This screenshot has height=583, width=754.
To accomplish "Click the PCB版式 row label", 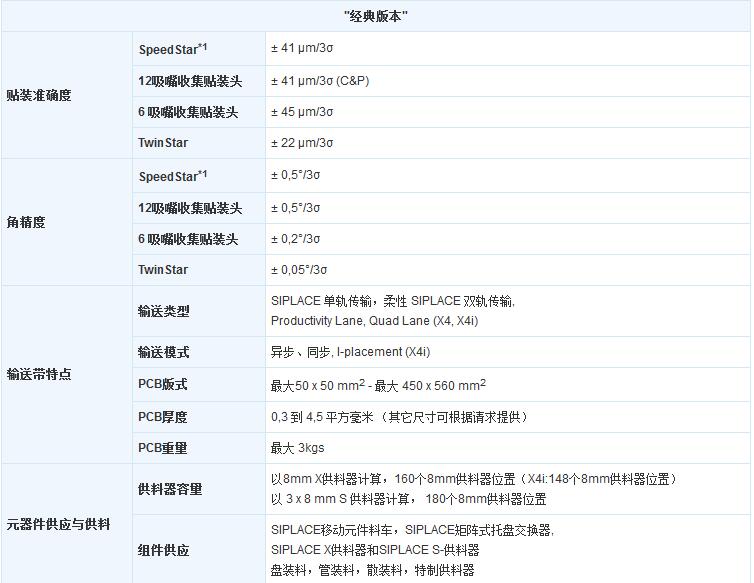I will pyautogui.click(x=163, y=385).
